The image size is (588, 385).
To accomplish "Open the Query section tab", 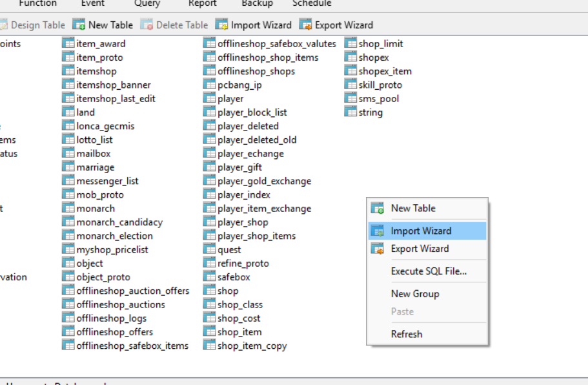I will pos(147,3).
